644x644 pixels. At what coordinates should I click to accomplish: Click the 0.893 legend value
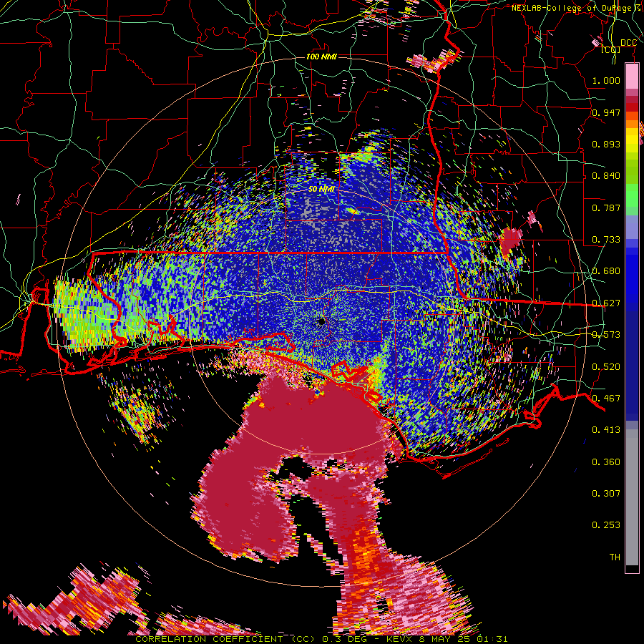point(606,144)
